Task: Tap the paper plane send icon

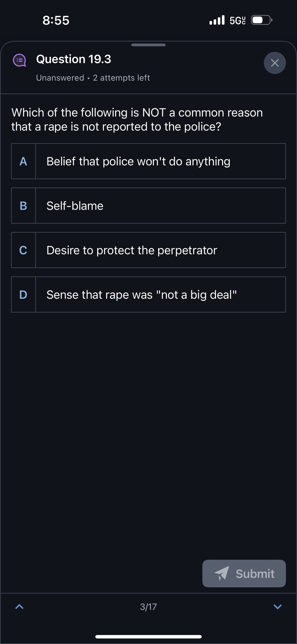Action: tap(221, 573)
